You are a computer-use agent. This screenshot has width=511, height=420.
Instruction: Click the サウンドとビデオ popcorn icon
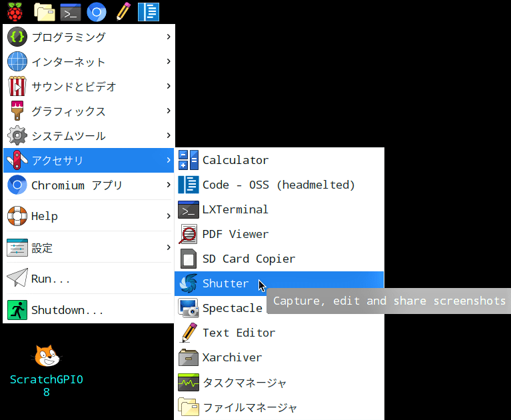(17, 86)
